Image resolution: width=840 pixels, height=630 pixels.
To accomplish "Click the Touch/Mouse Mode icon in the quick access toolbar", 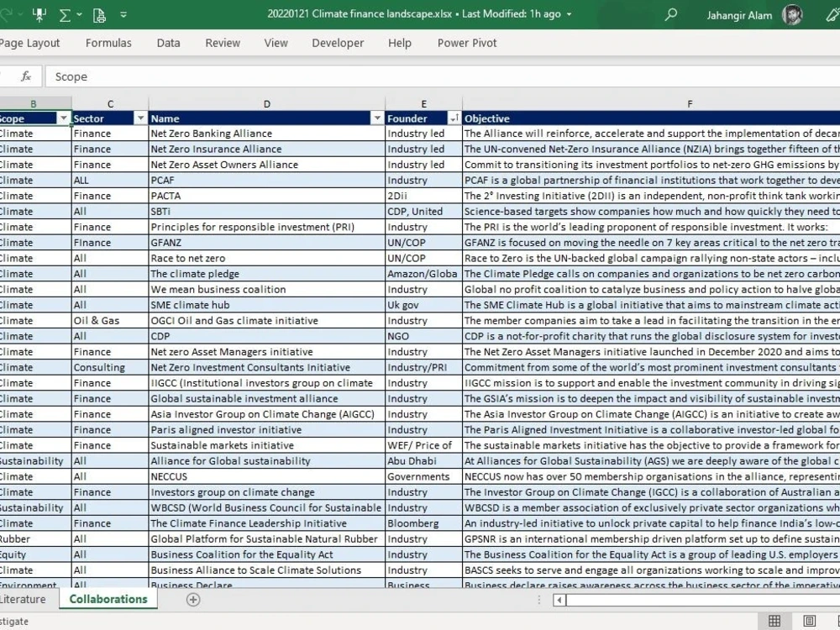I will click(x=39, y=15).
